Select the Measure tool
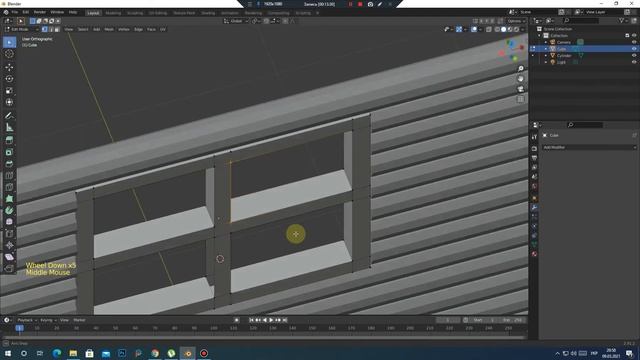 [9, 128]
